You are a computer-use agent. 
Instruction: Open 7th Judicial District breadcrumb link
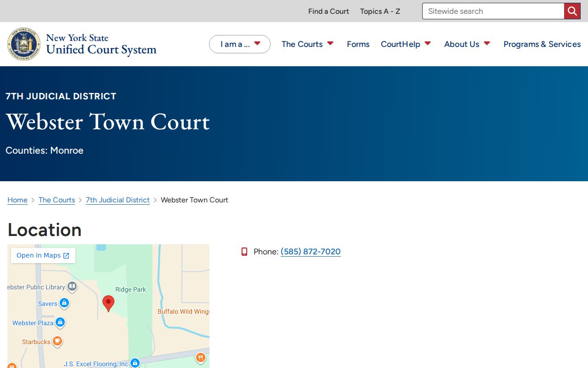tap(118, 200)
